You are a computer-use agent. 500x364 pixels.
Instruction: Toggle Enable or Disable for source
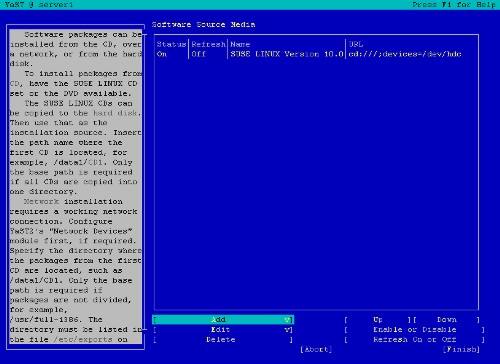pos(414,330)
